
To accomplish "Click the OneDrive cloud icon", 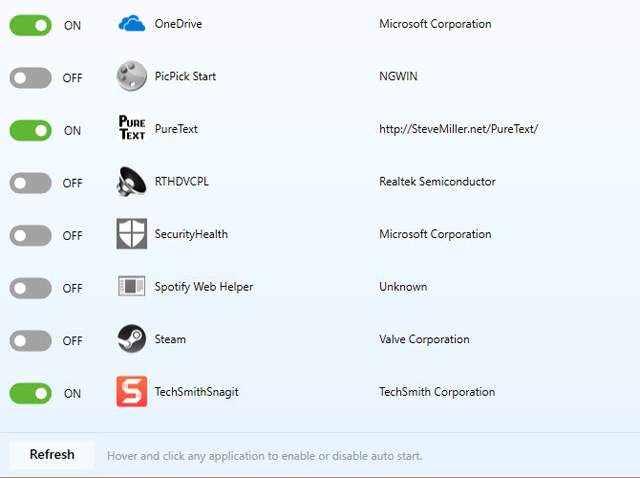I will click(x=132, y=24).
